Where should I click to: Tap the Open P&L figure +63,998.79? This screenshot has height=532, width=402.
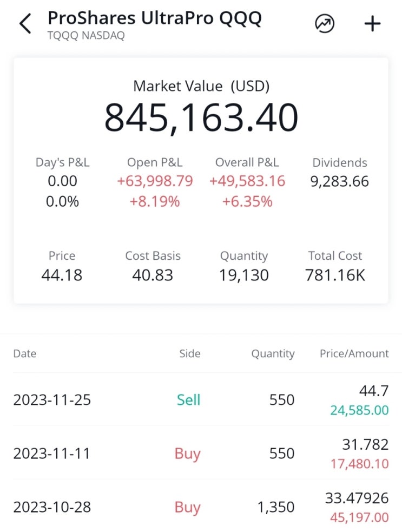(x=155, y=181)
